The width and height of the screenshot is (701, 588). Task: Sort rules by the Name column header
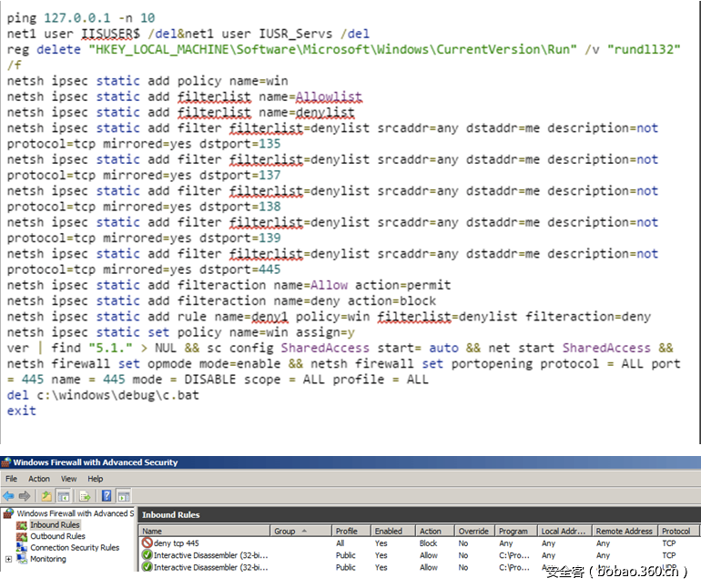(x=152, y=531)
